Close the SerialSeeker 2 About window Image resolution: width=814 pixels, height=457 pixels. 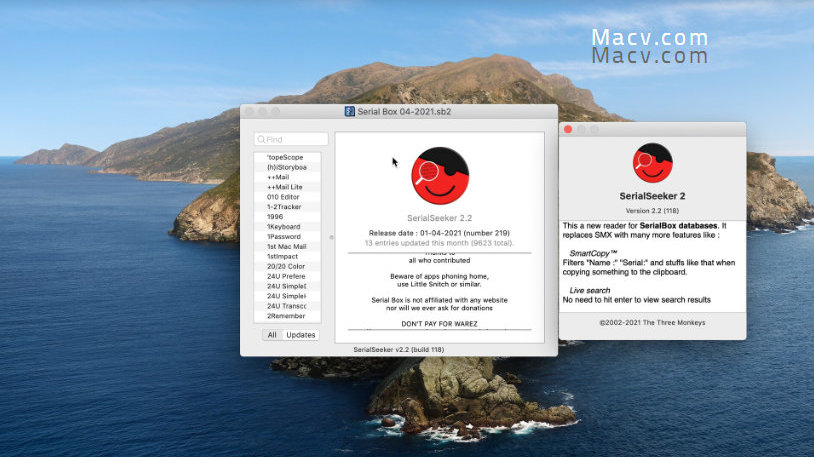(x=568, y=129)
